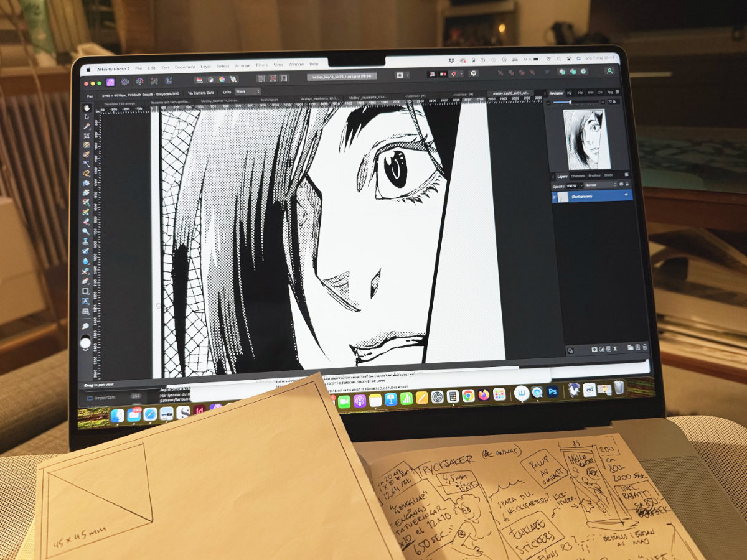Apply Auto White Balance from the toolbar
Viewport: 747px width, 560px height.
(x=233, y=80)
